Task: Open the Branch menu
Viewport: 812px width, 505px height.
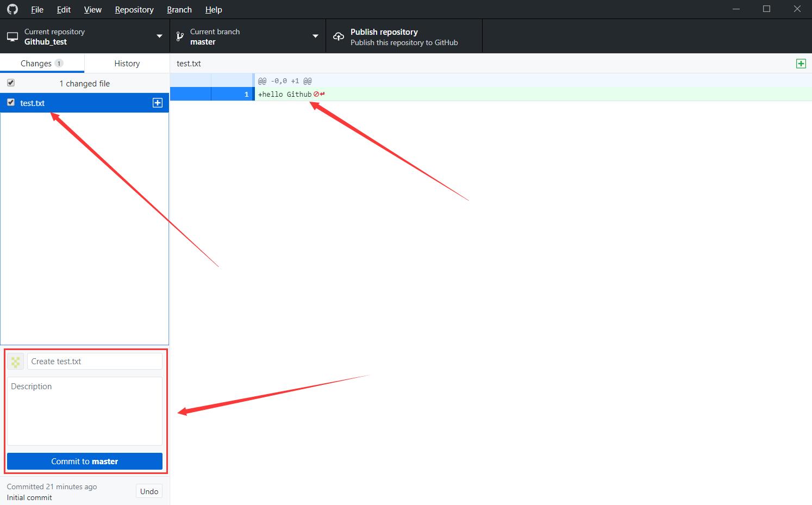Action: pyautogui.click(x=179, y=9)
